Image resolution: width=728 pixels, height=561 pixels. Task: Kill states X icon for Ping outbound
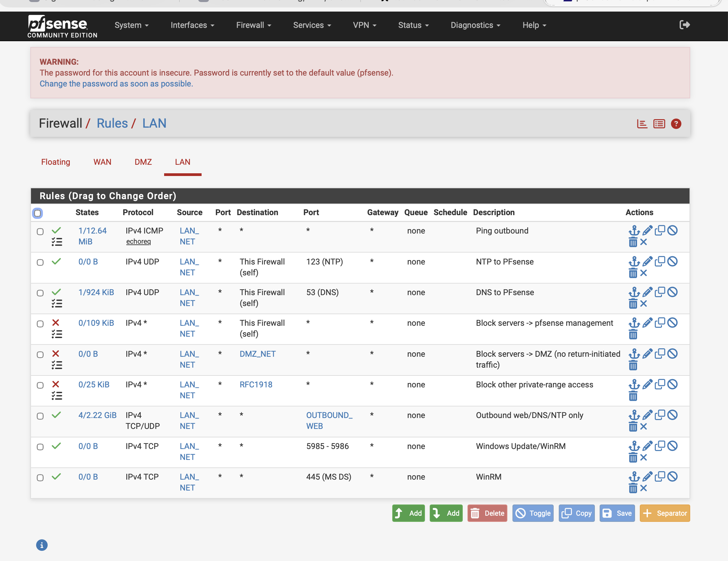[x=644, y=242]
